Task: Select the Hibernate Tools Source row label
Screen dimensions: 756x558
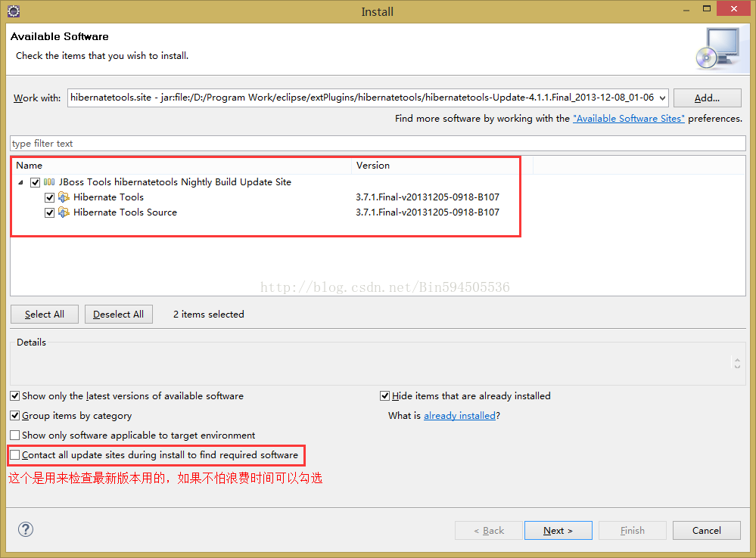Action: click(125, 212)
